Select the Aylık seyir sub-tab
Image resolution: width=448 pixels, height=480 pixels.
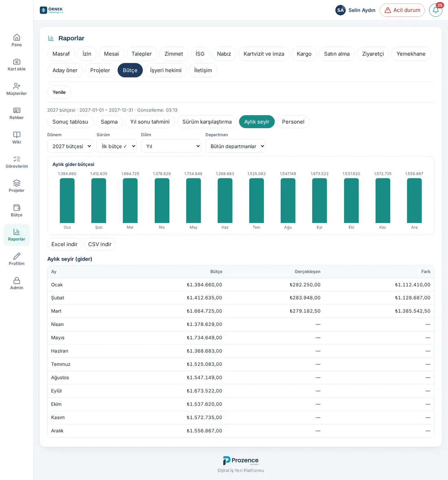coord(257,122)
